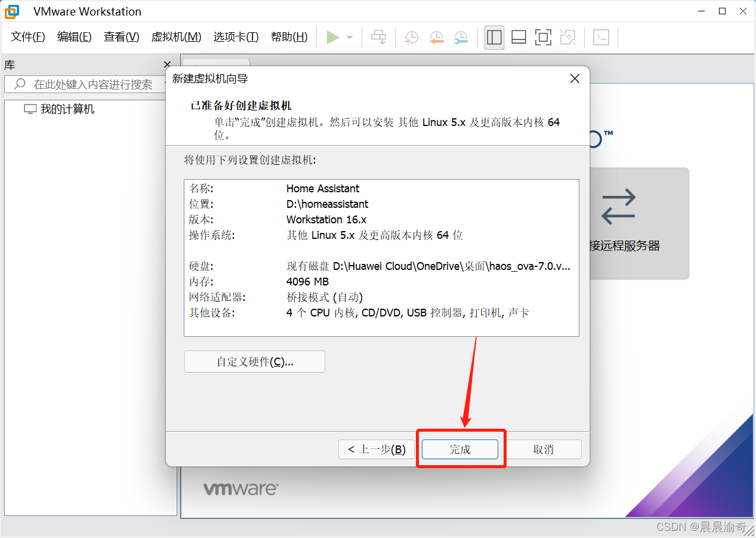Open the 查看(V) menu
Image resolution: width=756 pixels, height=538 pixels.
pyautogui.click(x=121, y=37)
